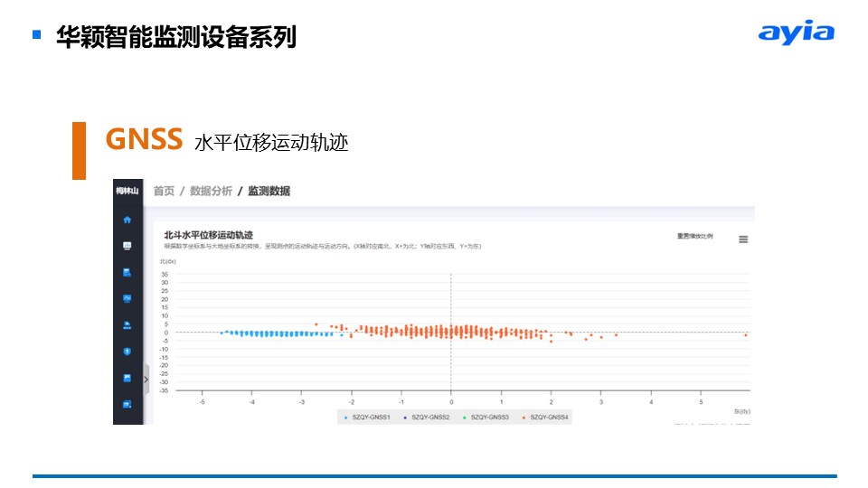Expand the collapsed sidebar with the arrow handle

(x=146, y=380)
